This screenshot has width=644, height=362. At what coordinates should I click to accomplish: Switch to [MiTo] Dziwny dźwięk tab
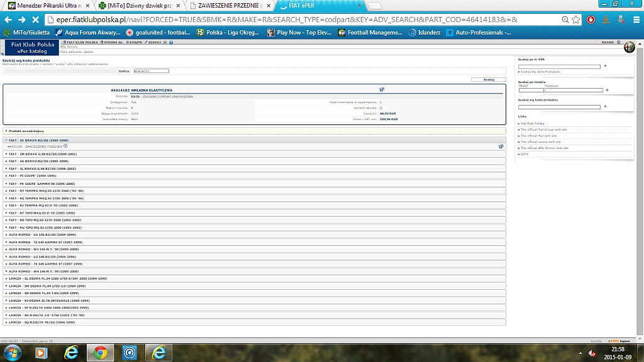[139, 6]
